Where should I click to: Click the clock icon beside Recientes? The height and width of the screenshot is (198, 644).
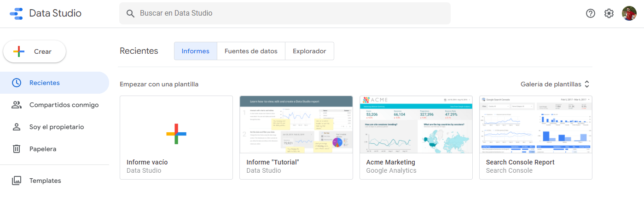pos(17,83)
